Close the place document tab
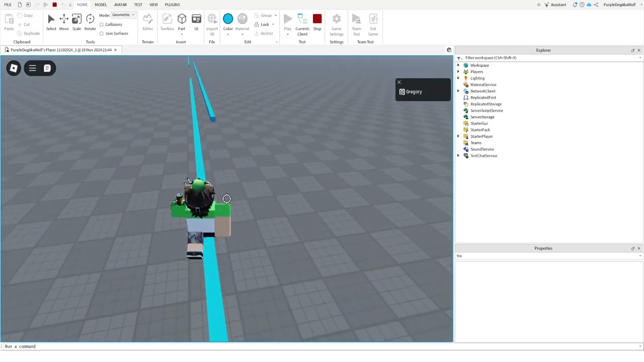Screen dimensions: 644x362 pos(115,50)
